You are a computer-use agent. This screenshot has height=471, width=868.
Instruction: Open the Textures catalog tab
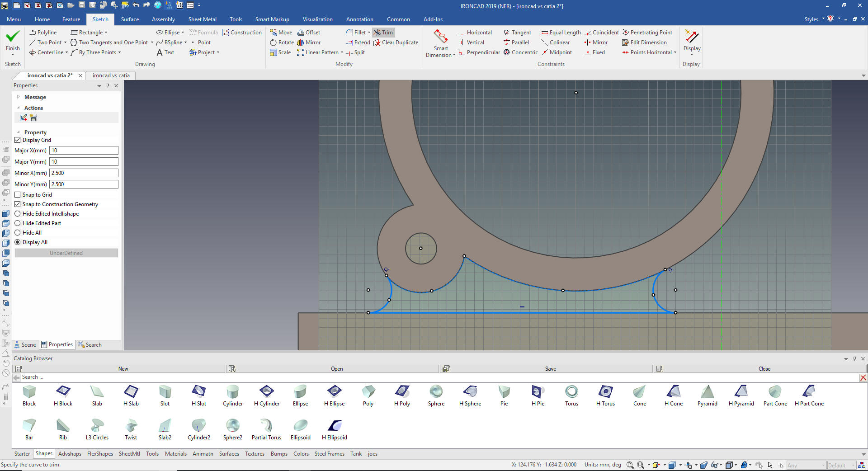[x=255, y=454]
